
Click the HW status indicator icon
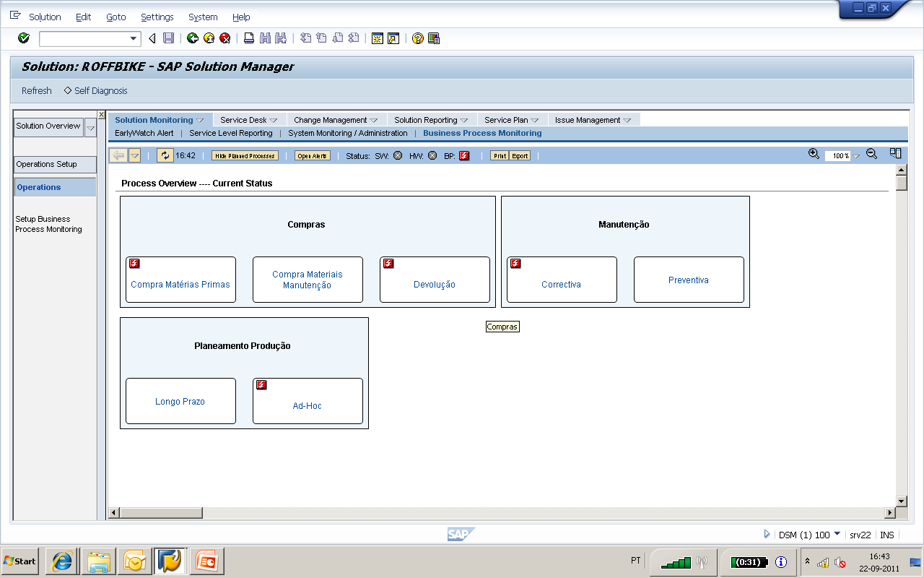432,155
